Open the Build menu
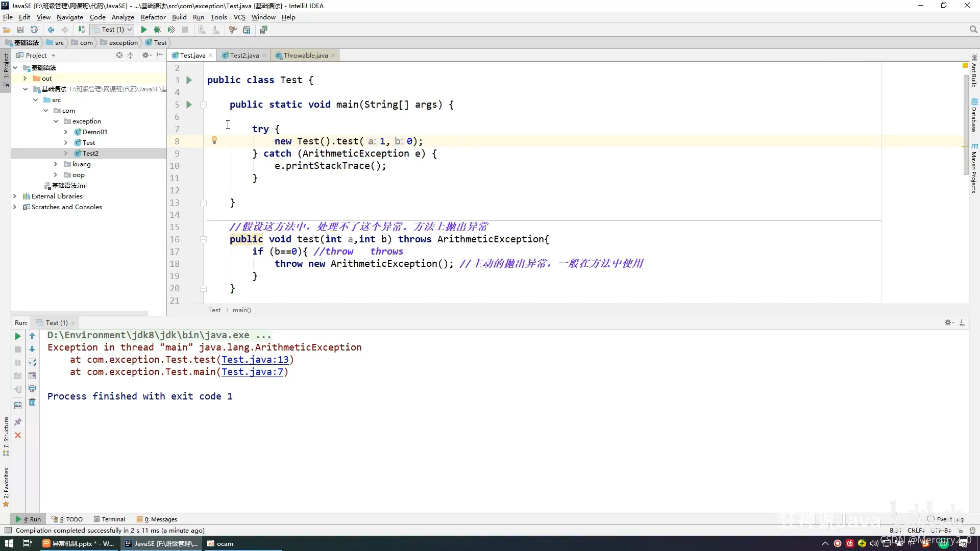 tap(179, 17)
